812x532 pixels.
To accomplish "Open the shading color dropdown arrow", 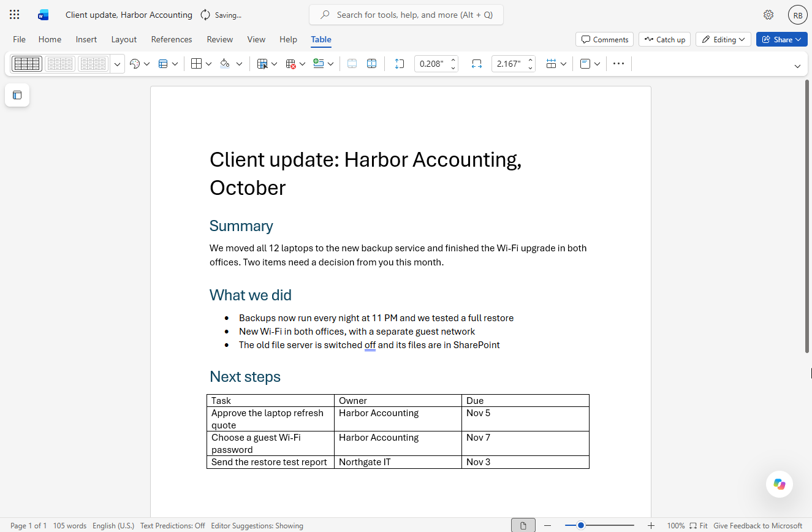I will pos(239,64).
